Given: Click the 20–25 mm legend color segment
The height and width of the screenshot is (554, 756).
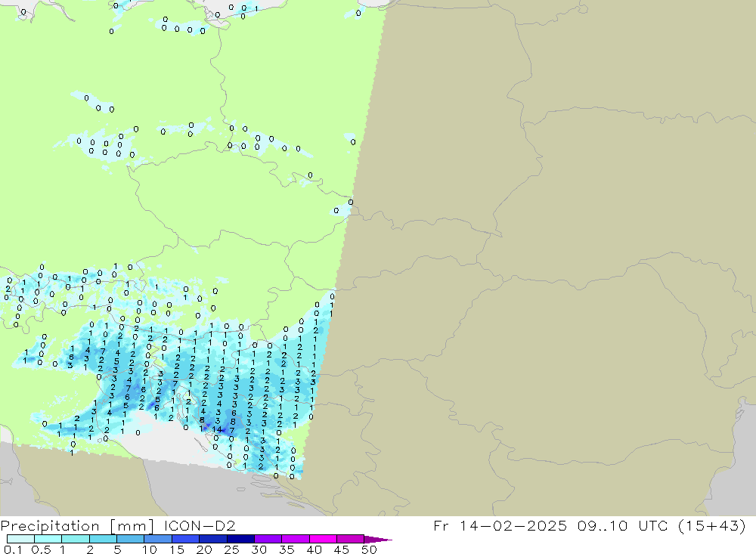Looking at the screenshot, I should [x=213, y=539].
